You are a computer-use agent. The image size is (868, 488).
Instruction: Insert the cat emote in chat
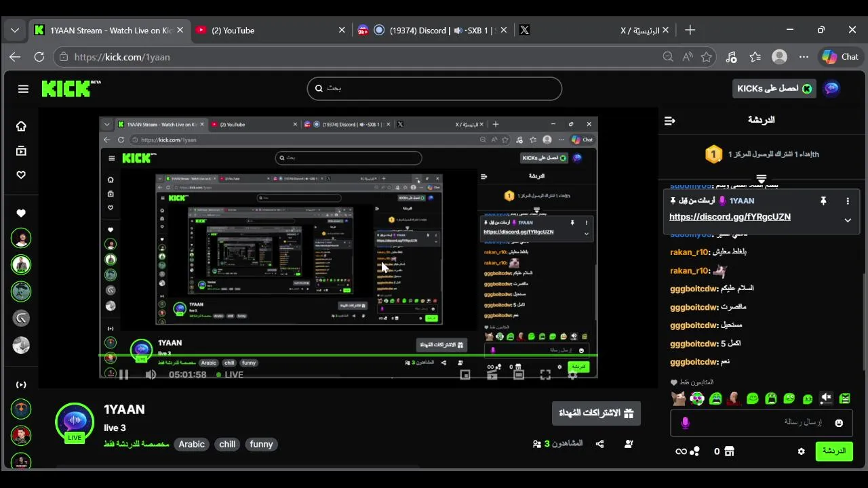tap(679, 399)
